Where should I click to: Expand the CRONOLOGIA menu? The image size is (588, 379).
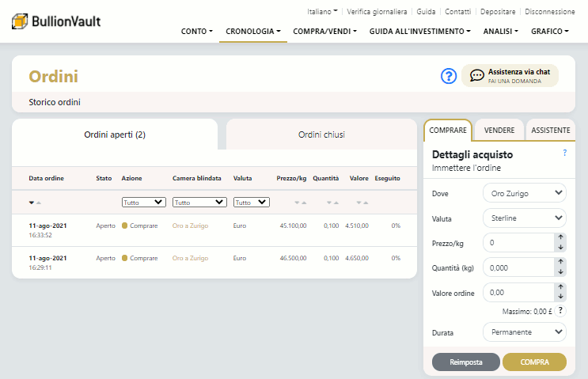coord(253,32)
